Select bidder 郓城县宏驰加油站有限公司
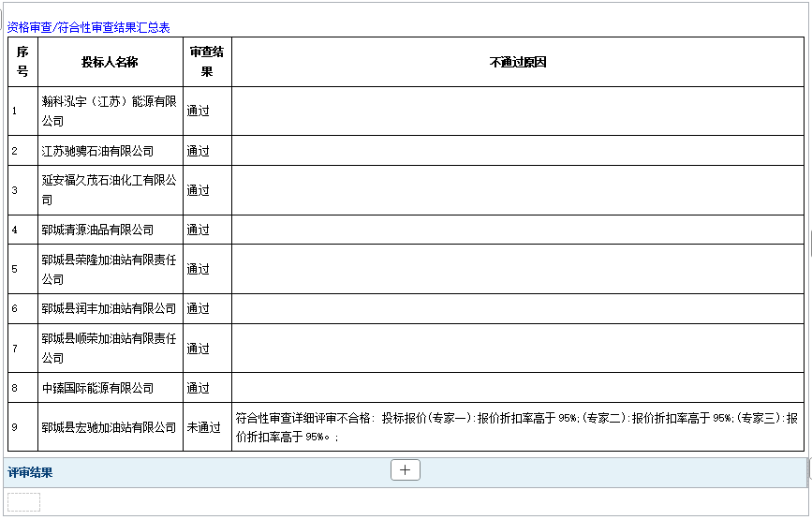The image size is (812, 520). coord(110,427)
